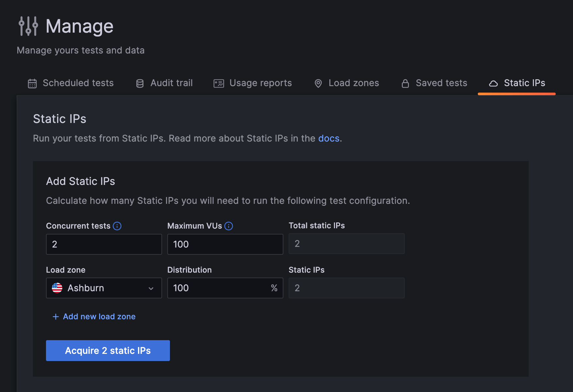
Task: Click the US flag in the load zone selector
Action: [57, 288]
